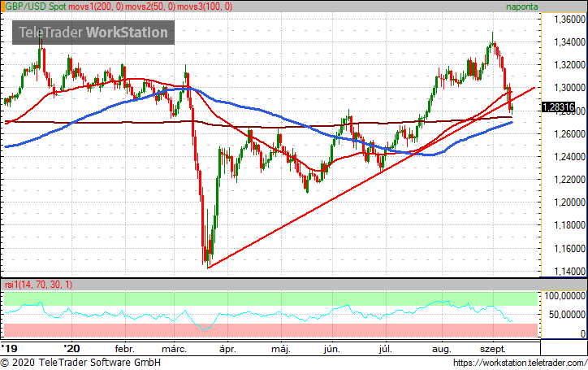Click the 1,16000 price axis label

(x=569, y=248)
